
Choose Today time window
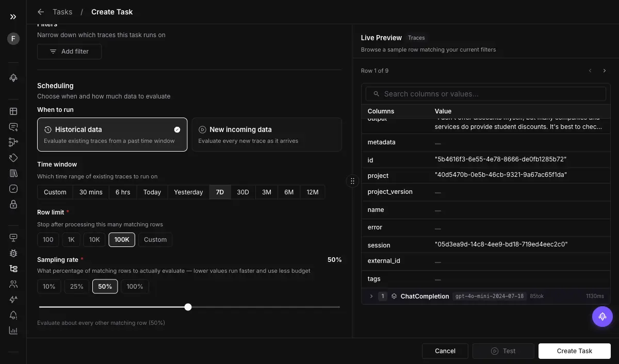(x=152, y=192)
